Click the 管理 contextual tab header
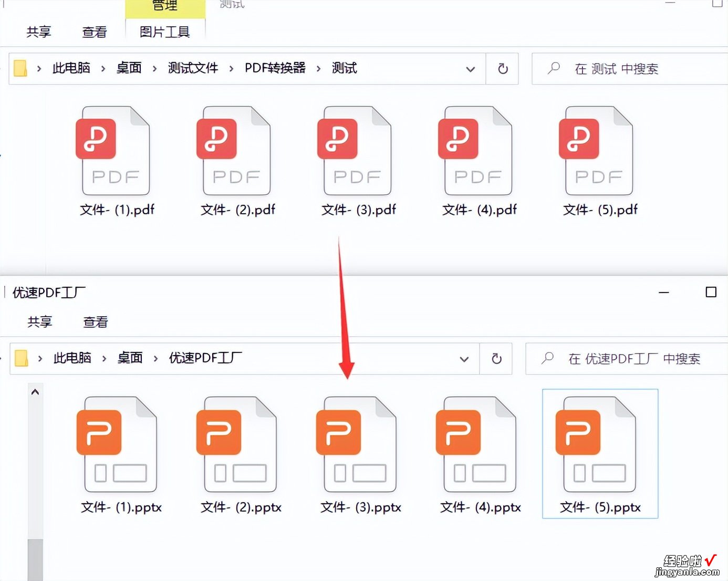 165,6
